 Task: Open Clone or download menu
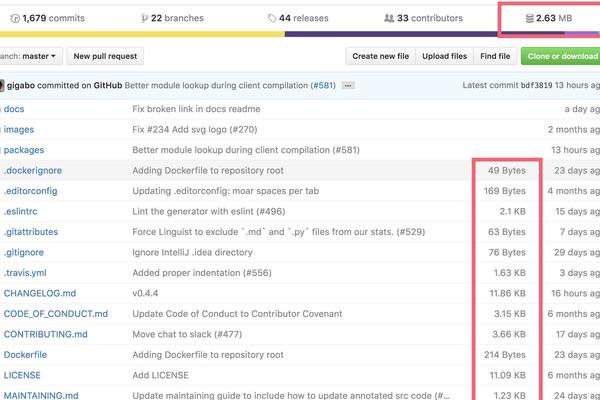click(561, 56)
